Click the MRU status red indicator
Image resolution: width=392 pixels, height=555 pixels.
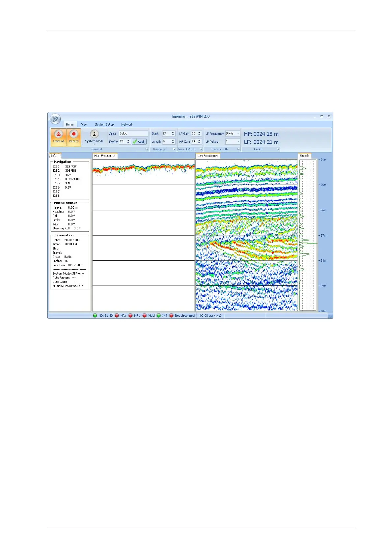[x=130, y=316]
